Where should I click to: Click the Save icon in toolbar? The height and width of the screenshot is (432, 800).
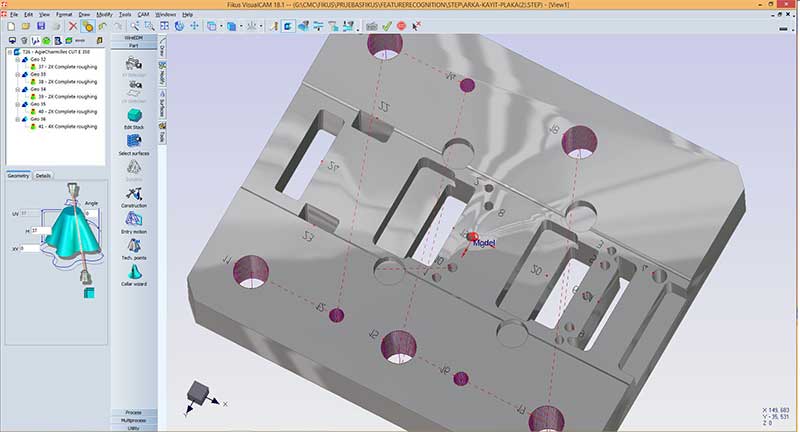[x=39, y=26]
